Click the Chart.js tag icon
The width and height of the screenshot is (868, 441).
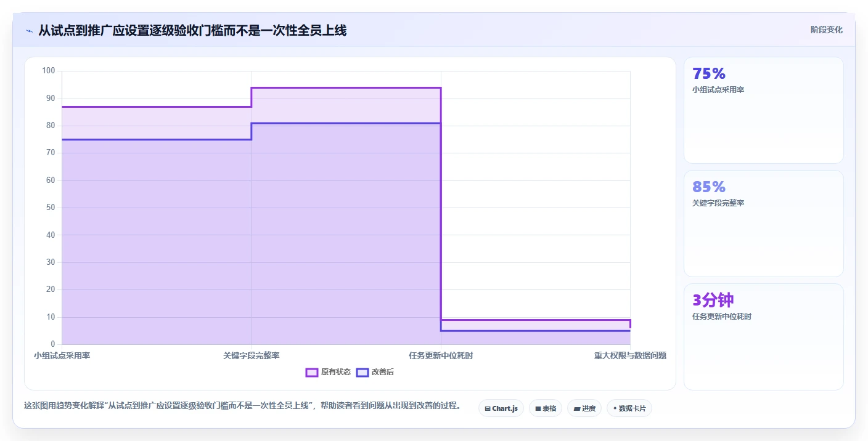(x=488, y=408)
